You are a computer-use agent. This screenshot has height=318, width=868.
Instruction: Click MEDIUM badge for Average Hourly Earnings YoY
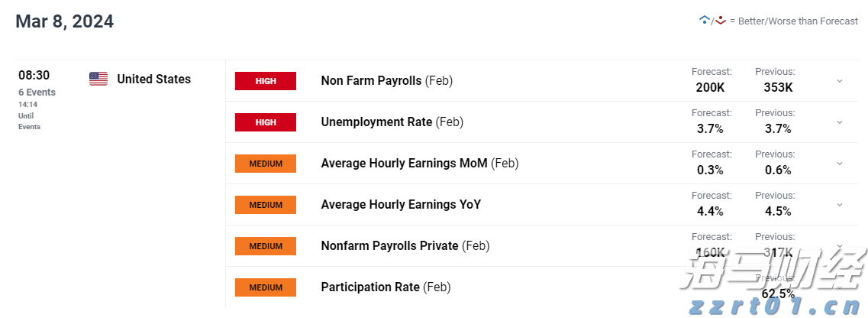click(x=266, y=205)
